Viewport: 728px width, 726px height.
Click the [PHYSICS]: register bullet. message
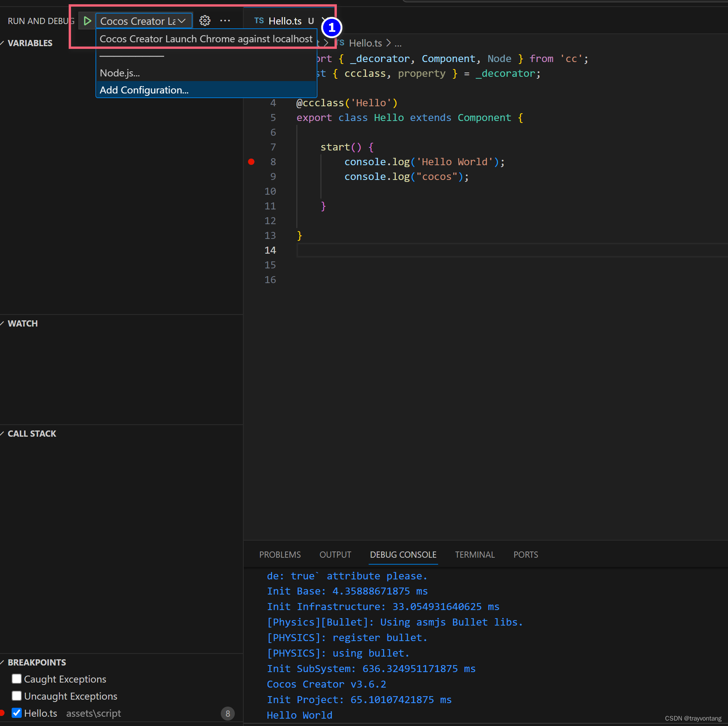347,638
